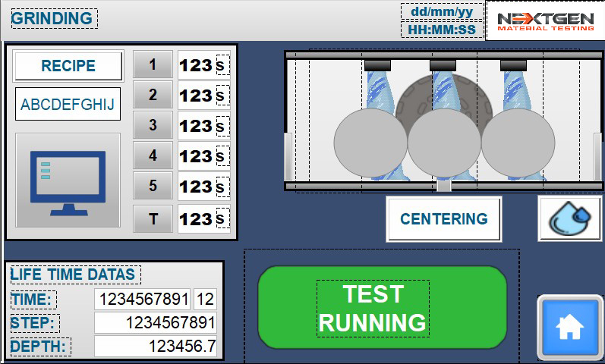Select step 1 button
605x364 pixels.
[x=153, y=64]
